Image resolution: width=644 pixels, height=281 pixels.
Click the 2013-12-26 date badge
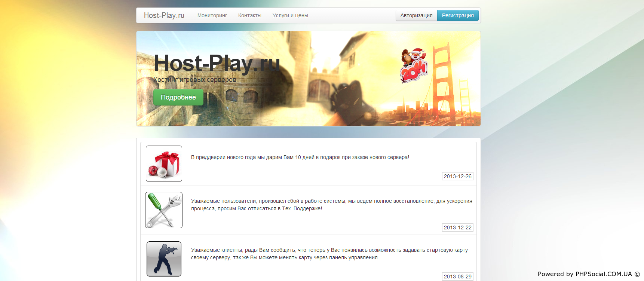point(457,176)
